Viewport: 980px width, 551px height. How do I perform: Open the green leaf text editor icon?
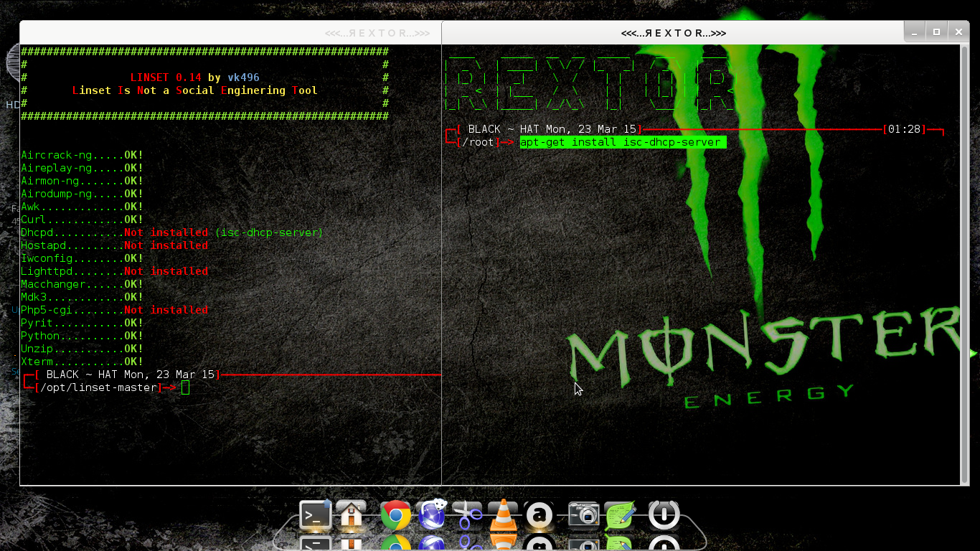click(x=620, y=515)
